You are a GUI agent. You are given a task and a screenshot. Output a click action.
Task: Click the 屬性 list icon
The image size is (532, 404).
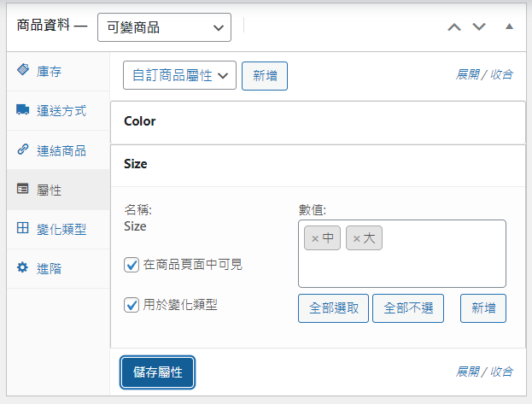pos(23,190)
